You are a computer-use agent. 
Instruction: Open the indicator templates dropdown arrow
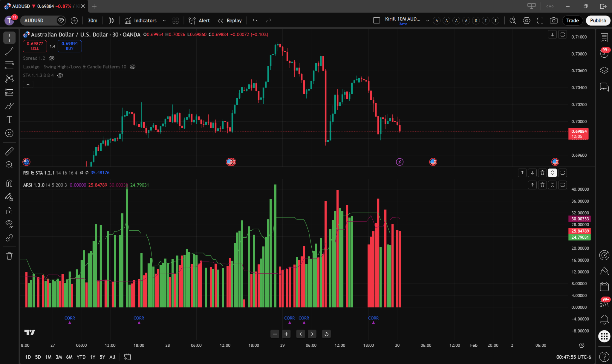tap(164, 20)
